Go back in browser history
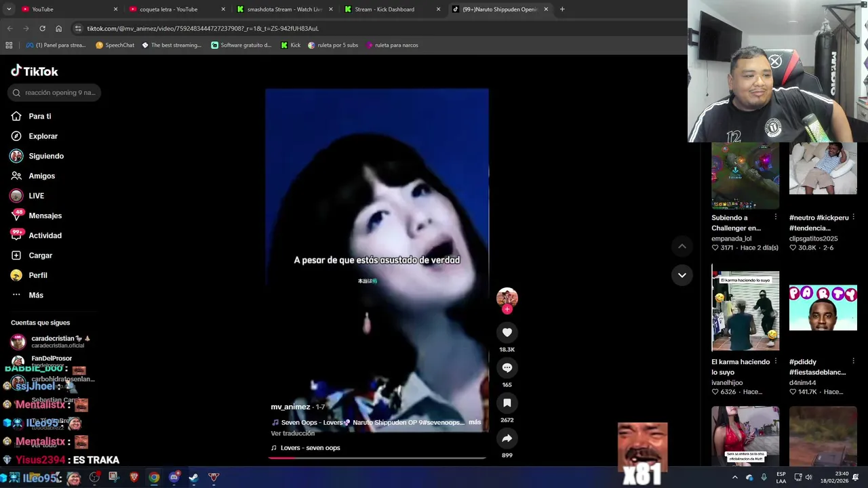This screenshot has height=488, width=868. pyautogui.click(x=9, y=28)
